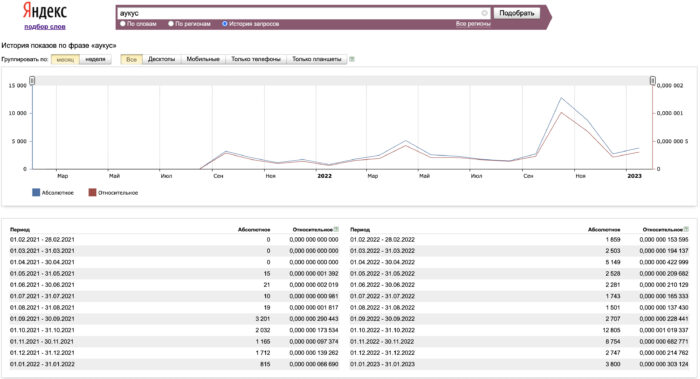The image size is (700, 379).
Task: Click the absolute value 12 805
Action: pyautogui.click(x=611, y=330)
